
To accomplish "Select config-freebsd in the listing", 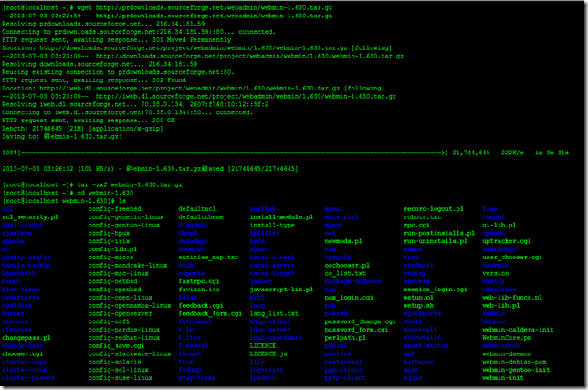I will click(115, 209).
